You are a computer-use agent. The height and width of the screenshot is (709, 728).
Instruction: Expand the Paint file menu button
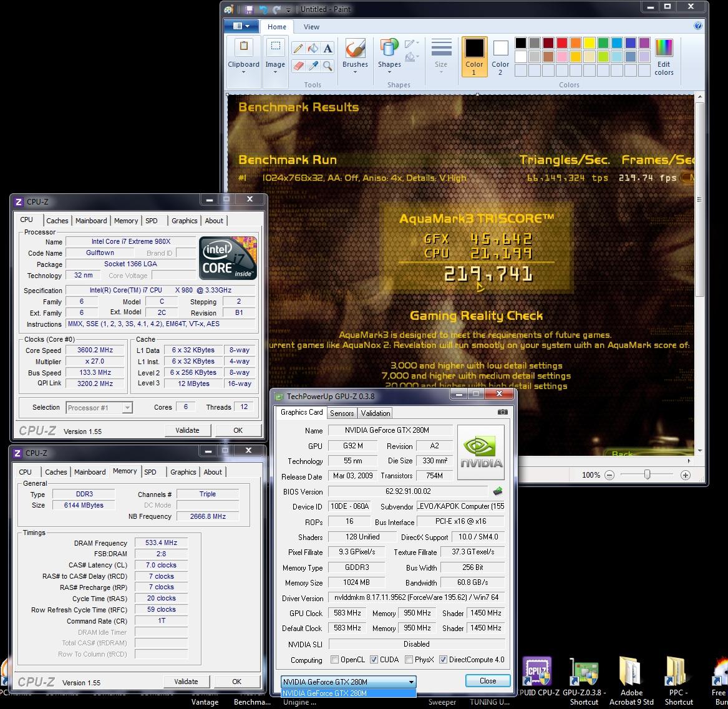tap(241, 26)
